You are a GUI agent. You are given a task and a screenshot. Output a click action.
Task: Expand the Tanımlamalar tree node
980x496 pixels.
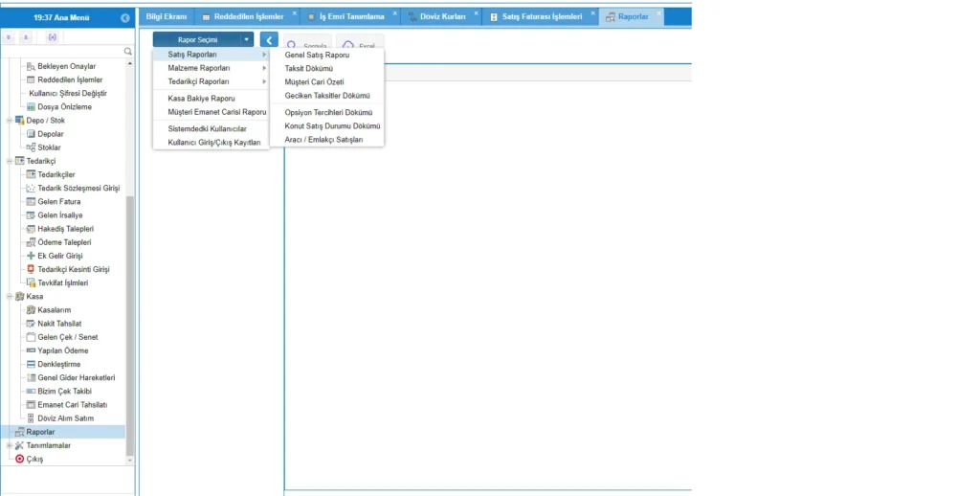pos(9,445)
